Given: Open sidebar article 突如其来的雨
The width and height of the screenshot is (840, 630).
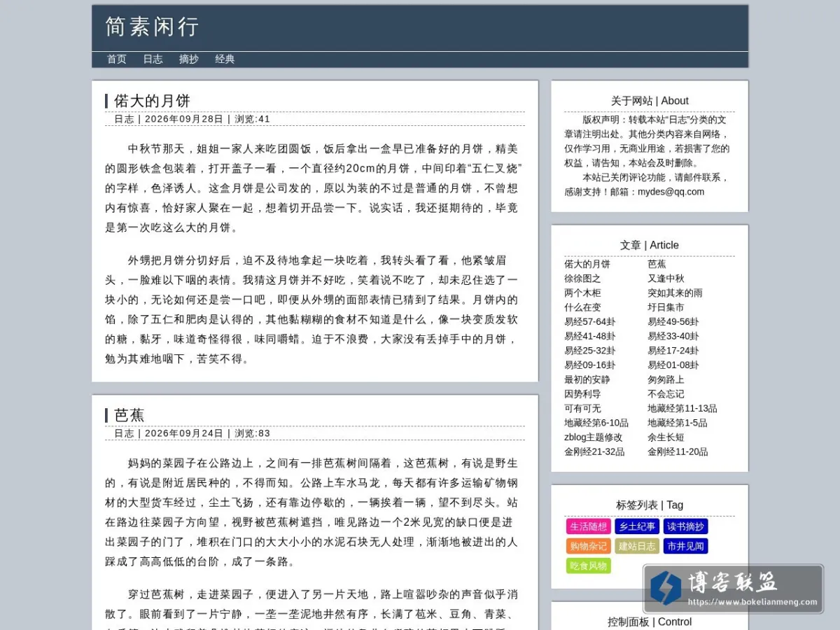Looking at the screenshot, I should 675,293.
